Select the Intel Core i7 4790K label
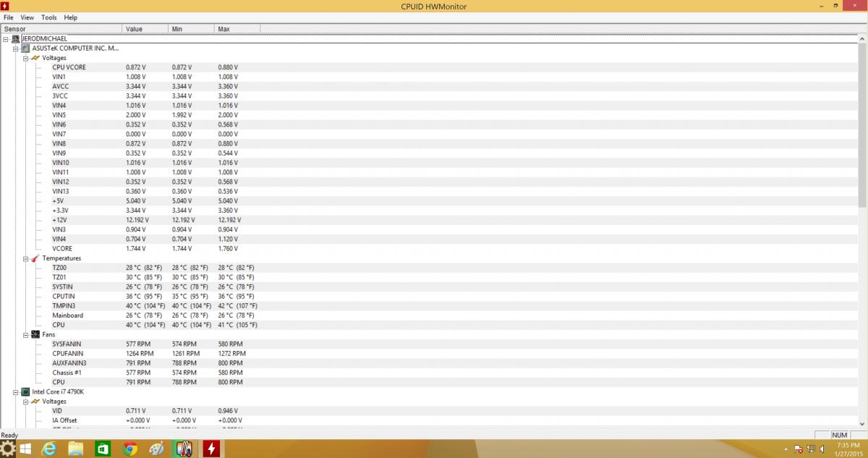The width and height of the screenshot is (868, 458). tap(58, 391)
